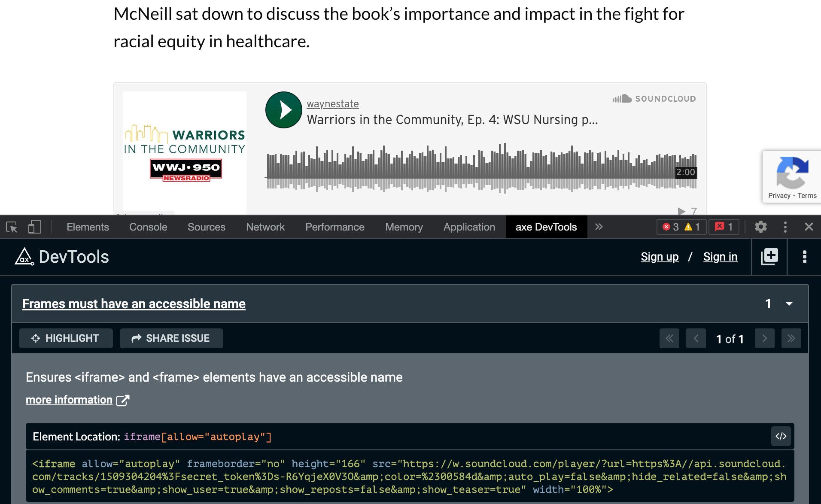Click the HIGHLIGHT button

pos(65,338)
